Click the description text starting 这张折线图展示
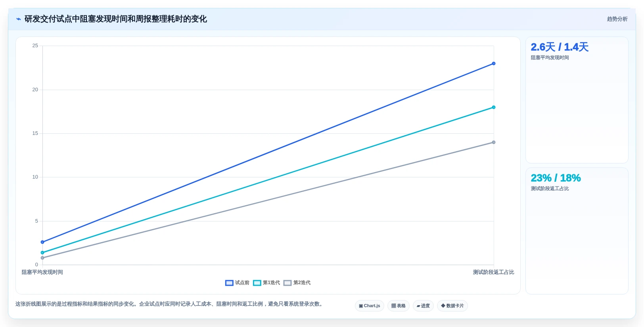This screenshot has height=327, width=644. pos(170,304)
